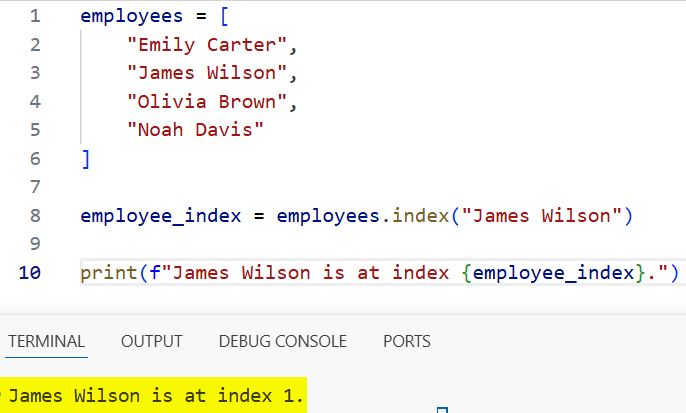
Task: Click "Olivia Brown" string on line 4
Action: point(207,102)
